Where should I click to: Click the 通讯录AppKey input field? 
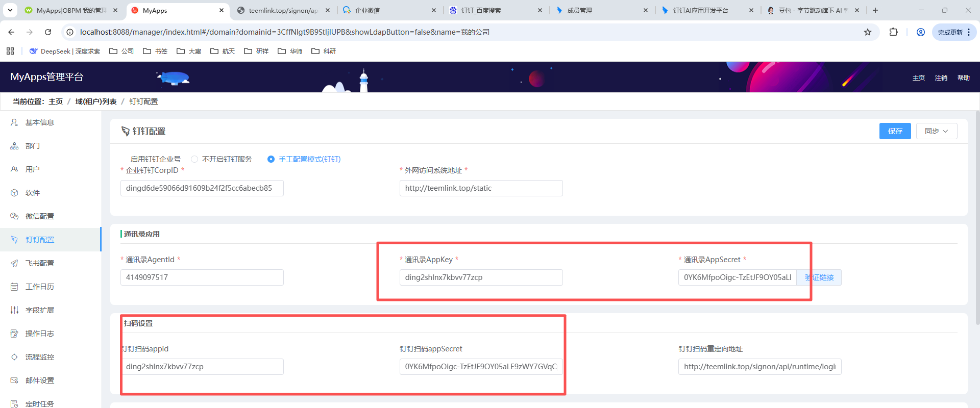pos(481,277)
